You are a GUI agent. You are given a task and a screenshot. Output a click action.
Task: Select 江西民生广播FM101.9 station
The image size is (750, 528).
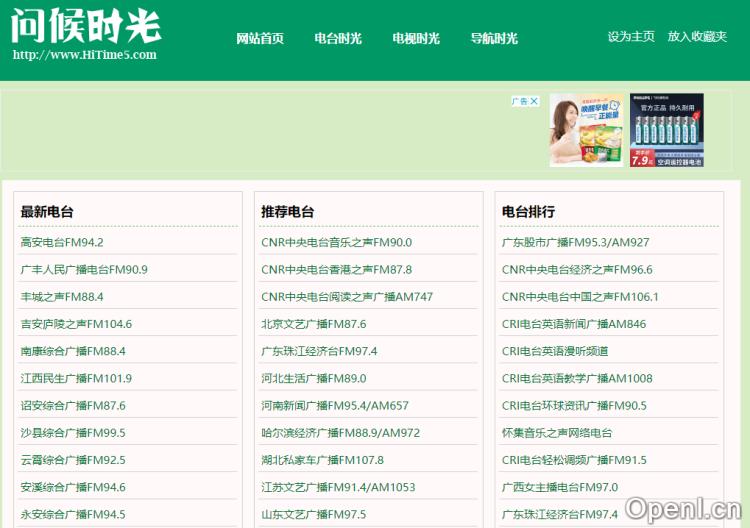(76, 378)
